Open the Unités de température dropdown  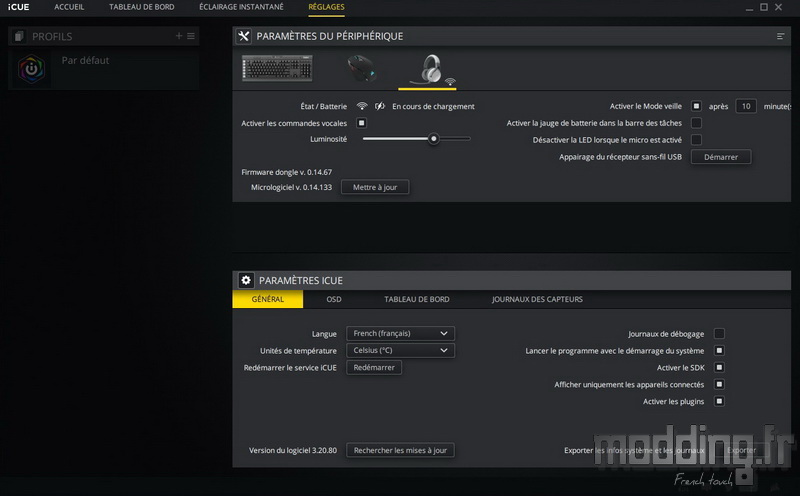(400, 350)
